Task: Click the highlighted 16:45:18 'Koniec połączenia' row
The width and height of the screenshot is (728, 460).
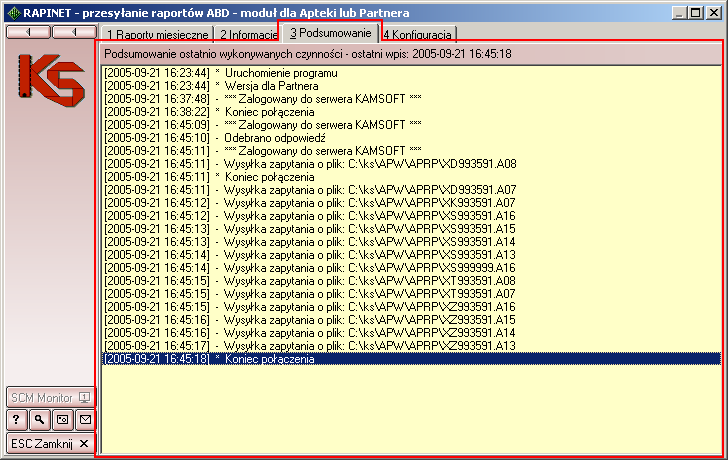Action: point(411,359)
